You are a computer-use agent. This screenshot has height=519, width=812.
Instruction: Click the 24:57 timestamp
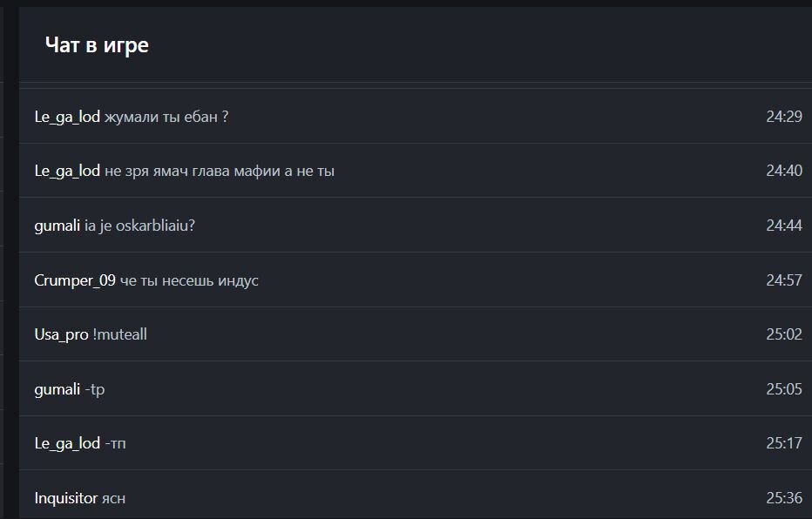coord(783,280)
